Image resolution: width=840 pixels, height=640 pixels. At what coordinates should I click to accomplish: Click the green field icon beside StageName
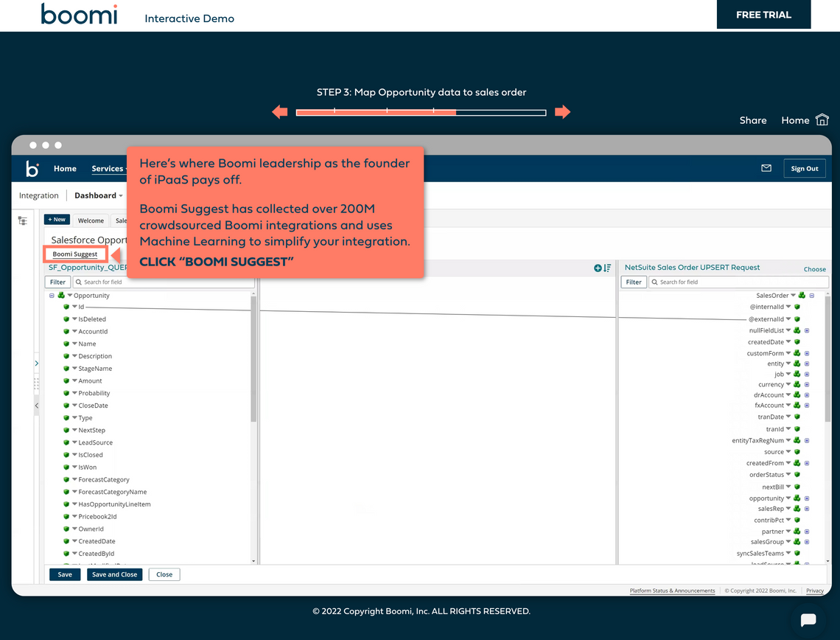(66, 368)
